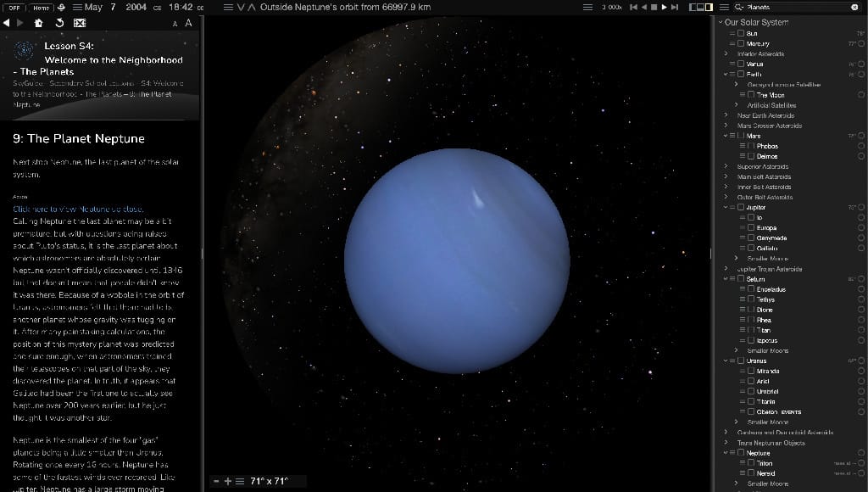Screen dimensions: 868x492
Task: Run time forward with play button
Action: coord(664,7)
